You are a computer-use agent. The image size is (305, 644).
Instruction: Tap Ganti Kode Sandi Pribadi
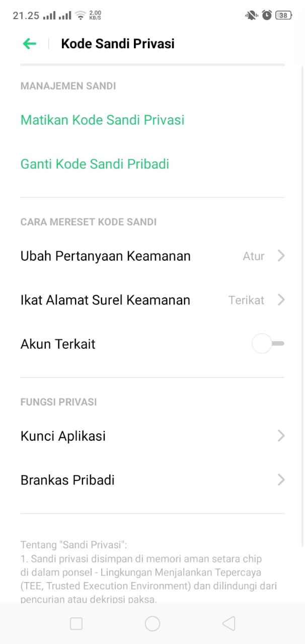coord(95,164)
